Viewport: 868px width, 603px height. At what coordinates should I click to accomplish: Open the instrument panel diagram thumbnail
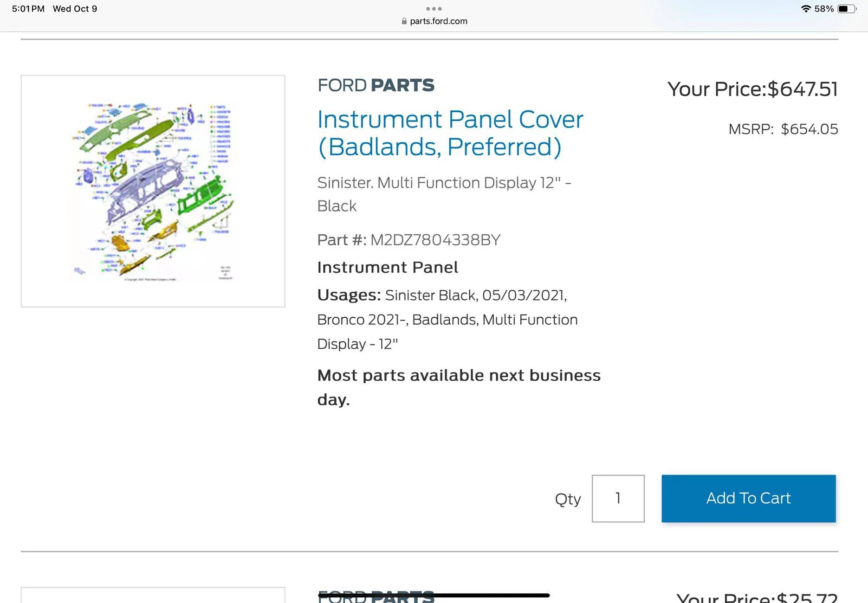pos(153,191)
